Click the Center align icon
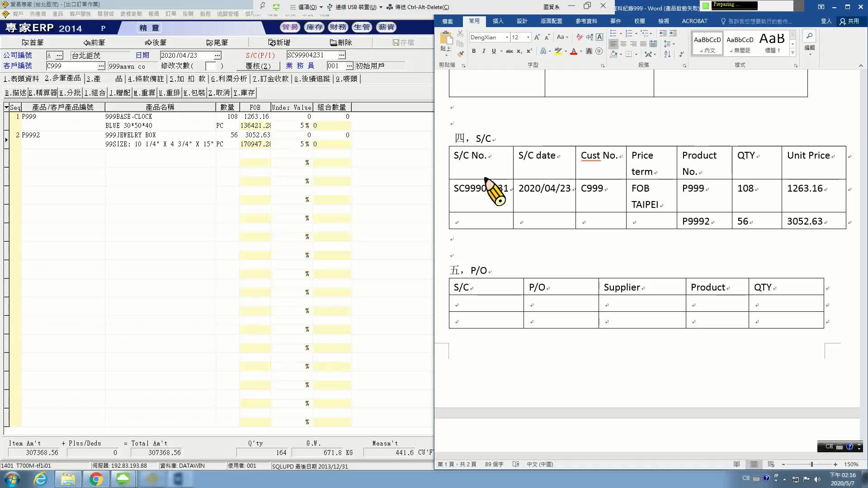The width and height of the screenshot is (868, 488). click(x=623, y=44)
